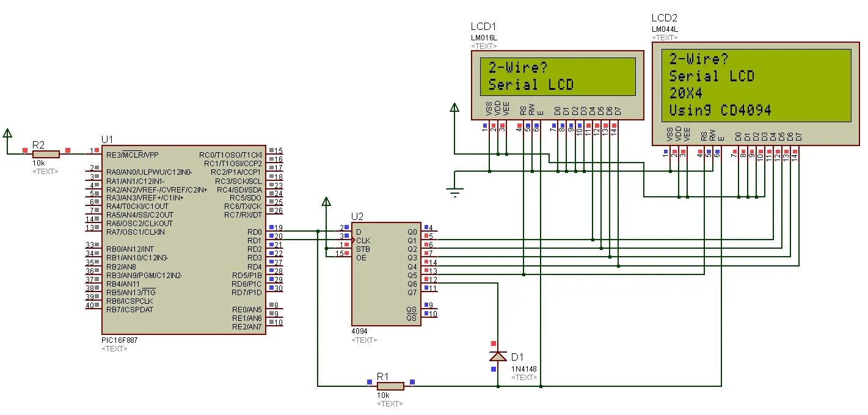This screenshot has width=868, height=415.
Task: Click the Using CD4094 text on LCD2
Action: (x=720, y=111)
